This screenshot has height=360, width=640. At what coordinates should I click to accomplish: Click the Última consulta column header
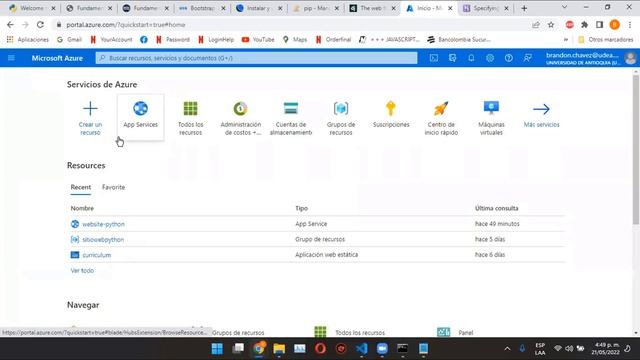click(x=496, y=208)
